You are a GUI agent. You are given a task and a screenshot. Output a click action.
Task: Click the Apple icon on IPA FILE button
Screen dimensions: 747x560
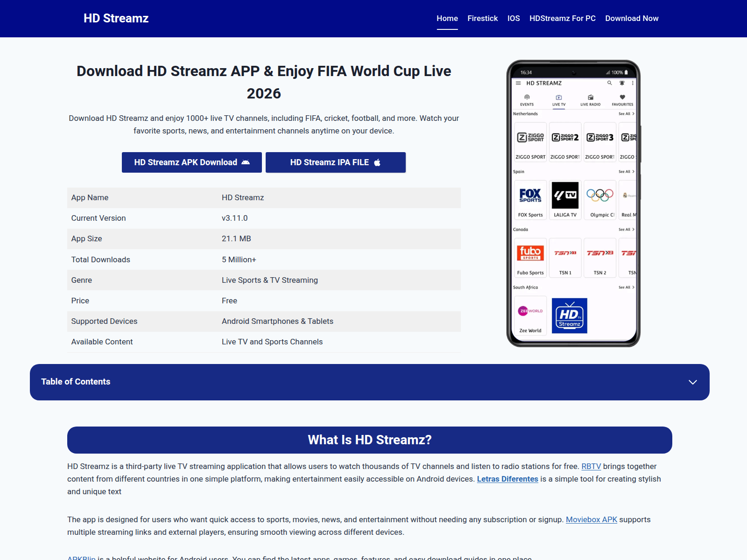click(x=377, y=162)
